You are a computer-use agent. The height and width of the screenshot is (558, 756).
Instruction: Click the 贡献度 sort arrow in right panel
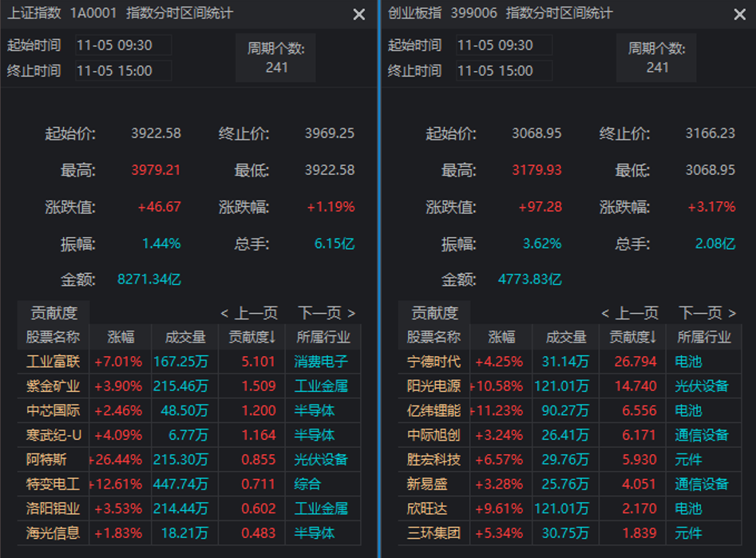pos(655,338)
